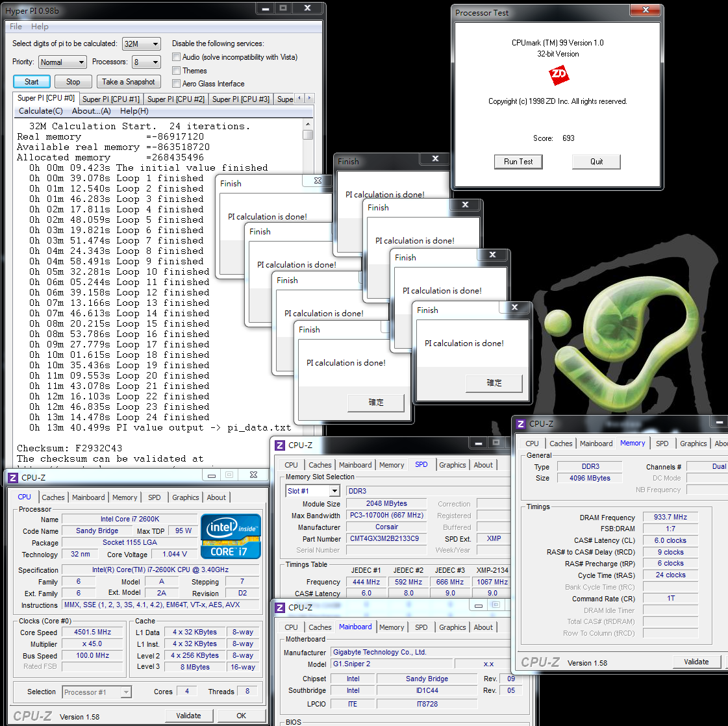
Task: Enable the Audio service disable checkbox
Action: 177,57
